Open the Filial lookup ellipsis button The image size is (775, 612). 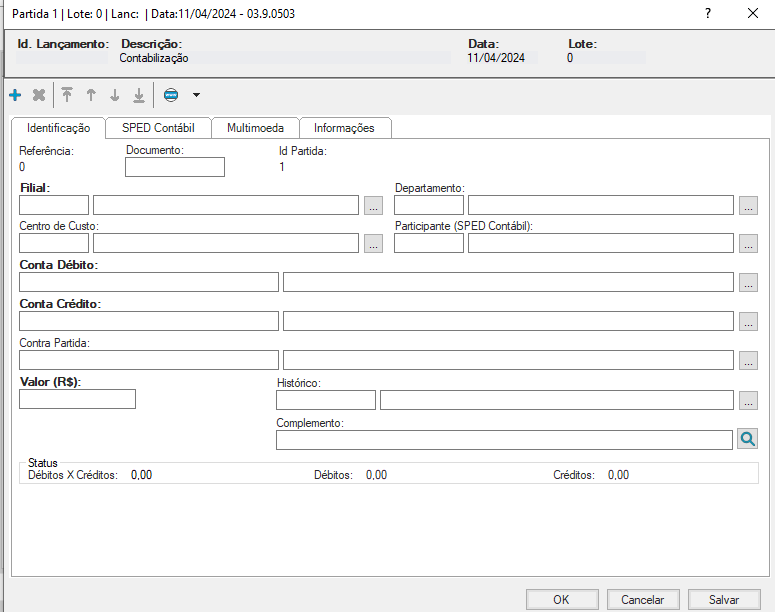[x=373, y=205]
